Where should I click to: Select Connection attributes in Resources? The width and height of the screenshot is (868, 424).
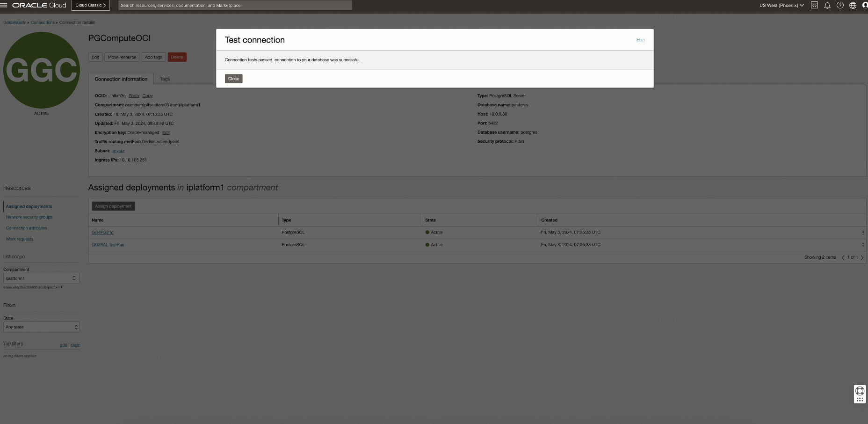(x=26, y=228)
